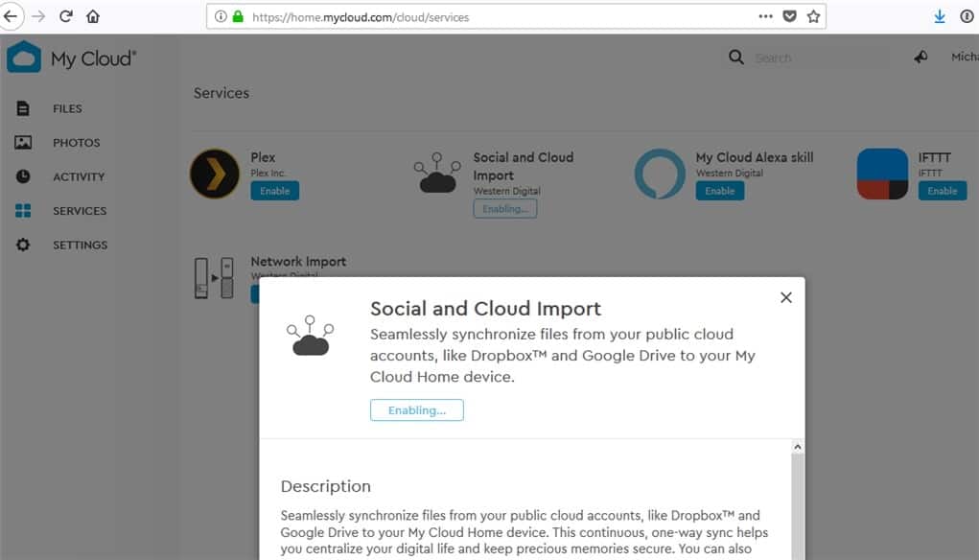Select the IFTTT service icon

(882, 174)
